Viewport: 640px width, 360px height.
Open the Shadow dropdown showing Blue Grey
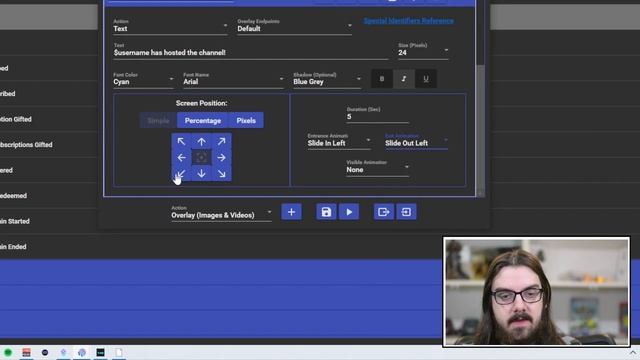coord(327,80)
